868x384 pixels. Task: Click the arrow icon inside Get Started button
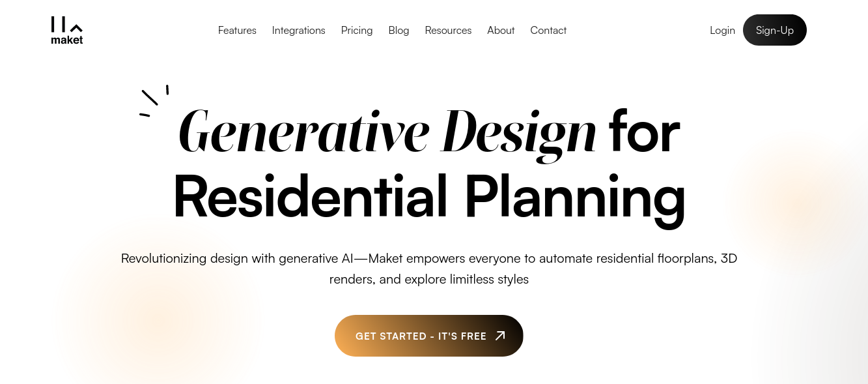[x=499, y=335]
